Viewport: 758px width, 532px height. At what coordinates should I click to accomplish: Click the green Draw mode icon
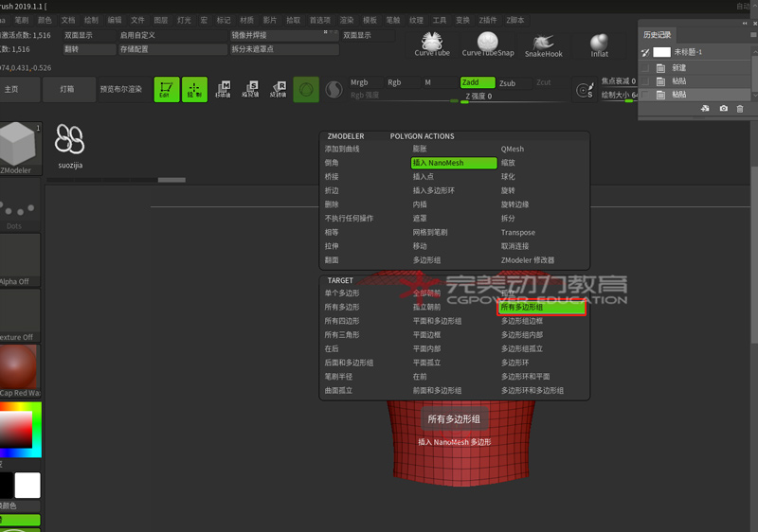coord(195,90)
